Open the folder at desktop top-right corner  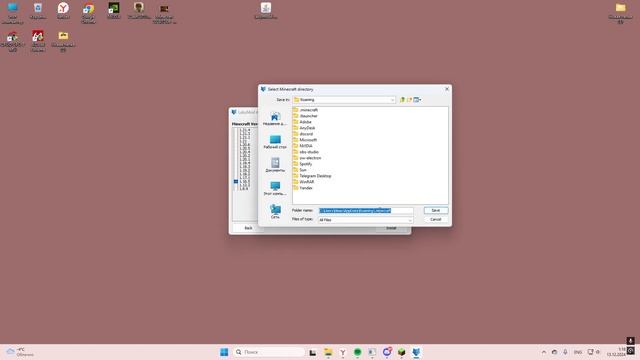(620, 13)
